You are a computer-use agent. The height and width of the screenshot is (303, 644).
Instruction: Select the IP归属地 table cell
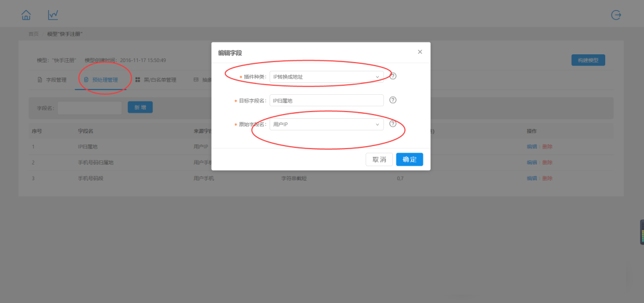tap(88, 147)
